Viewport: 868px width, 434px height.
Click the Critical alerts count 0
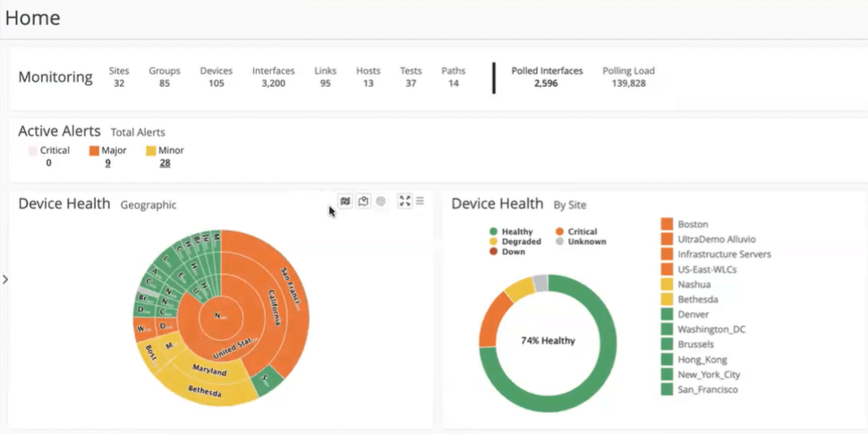click(x=48, y=163)
